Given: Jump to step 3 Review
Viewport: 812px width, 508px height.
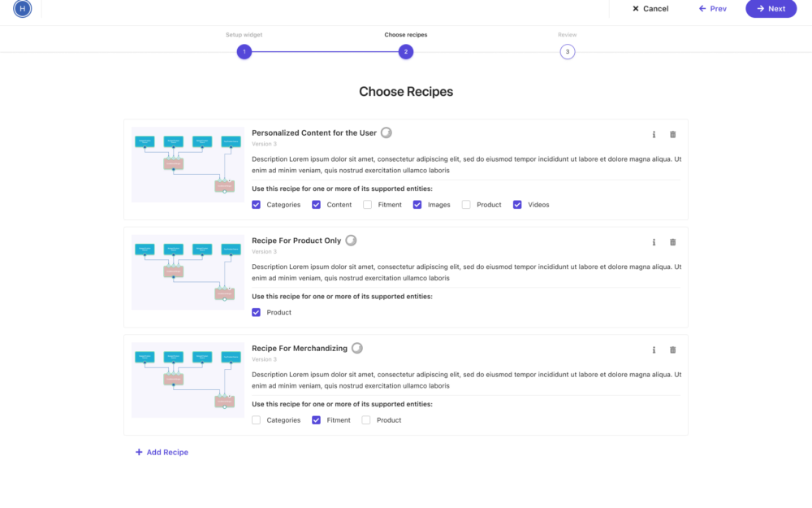Looking at the screenshot, I should click(568, 52).
